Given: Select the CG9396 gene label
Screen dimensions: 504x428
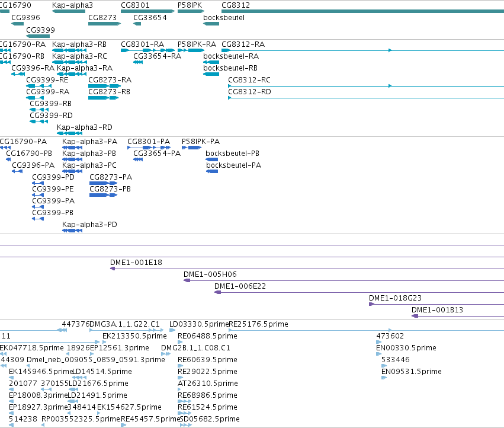Looking at the screenshot, I should coord(25,17).
